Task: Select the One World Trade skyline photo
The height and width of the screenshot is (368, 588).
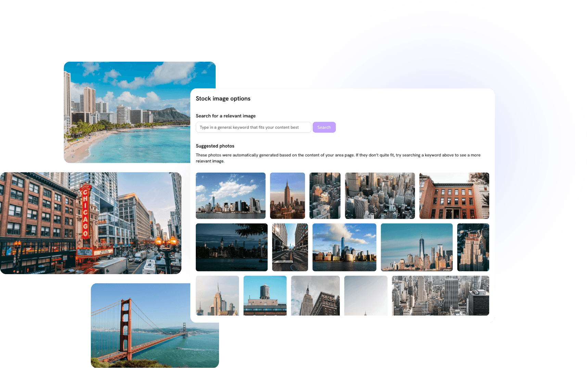Action: pos(417,247)
